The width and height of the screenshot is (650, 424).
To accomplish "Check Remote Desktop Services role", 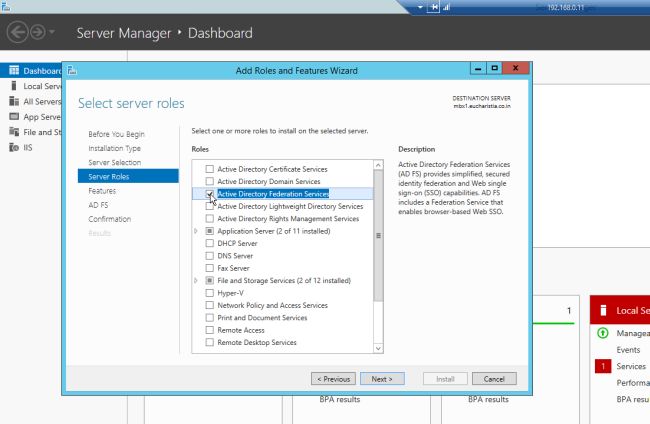I will click(210, 342).
